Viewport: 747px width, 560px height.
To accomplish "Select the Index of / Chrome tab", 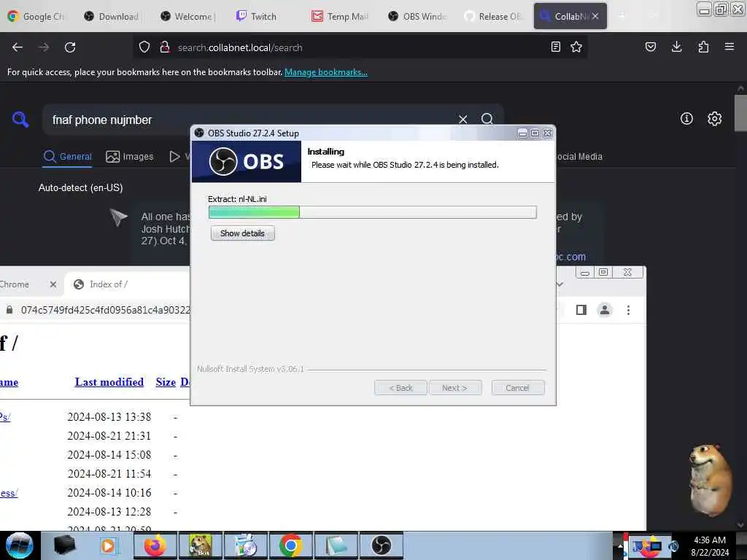I will click(126, 284).
